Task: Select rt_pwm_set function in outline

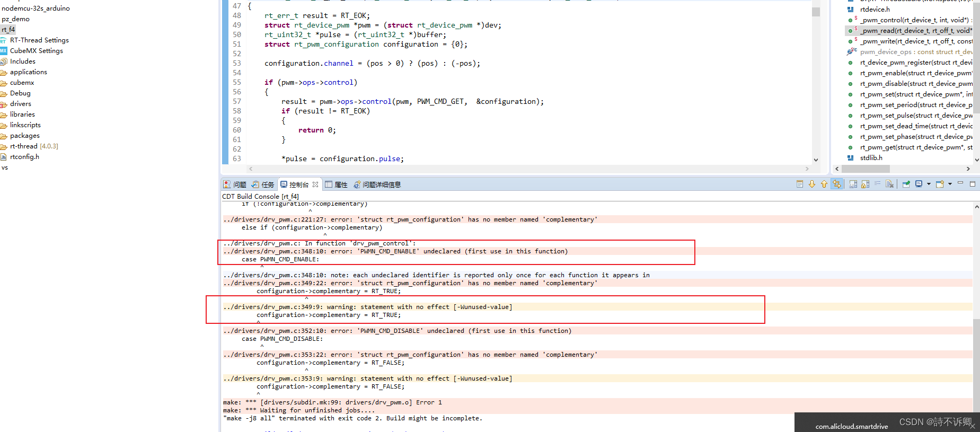Action: (916, 94)
